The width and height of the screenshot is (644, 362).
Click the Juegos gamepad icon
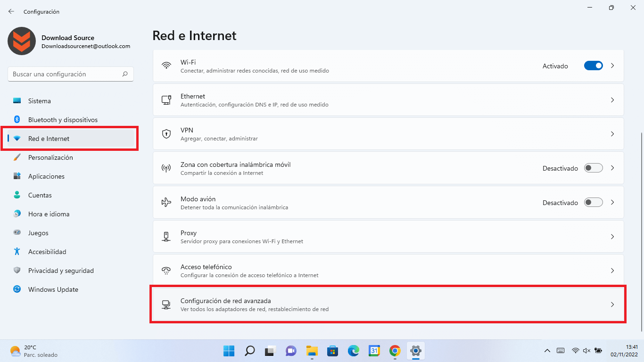[17, 233]
